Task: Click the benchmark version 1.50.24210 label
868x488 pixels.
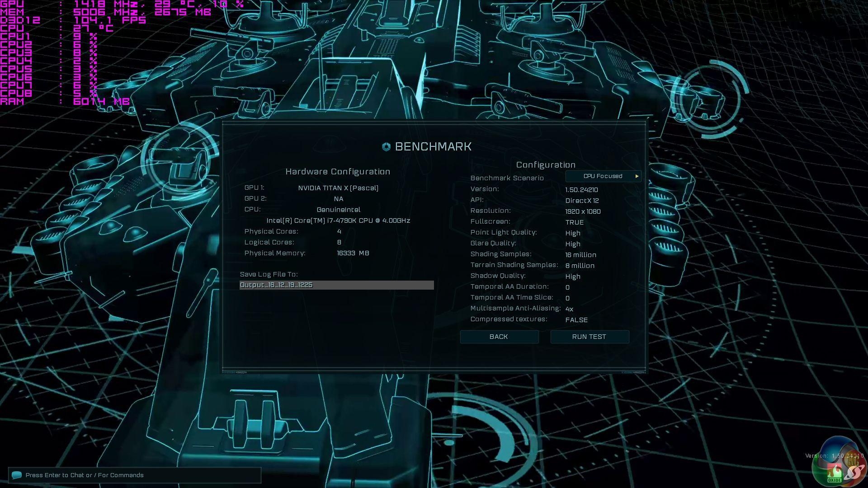Action: click(582, 189)
